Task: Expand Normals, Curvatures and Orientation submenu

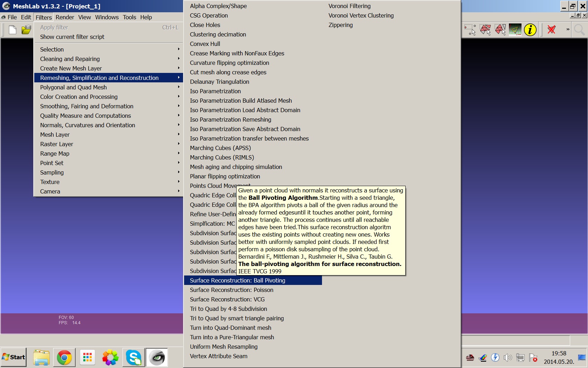Action: [x=108, y=125]
